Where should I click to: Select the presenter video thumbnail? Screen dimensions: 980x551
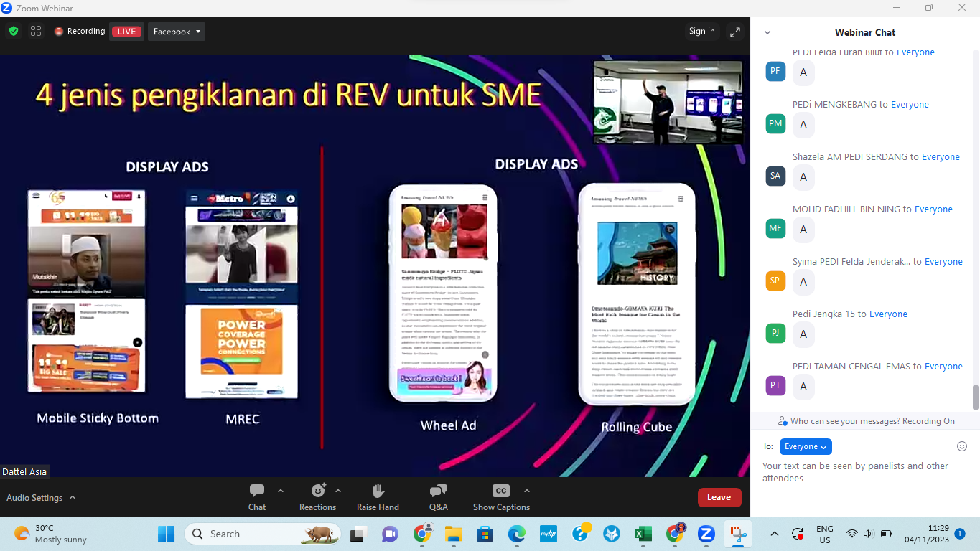pos(667,101)
